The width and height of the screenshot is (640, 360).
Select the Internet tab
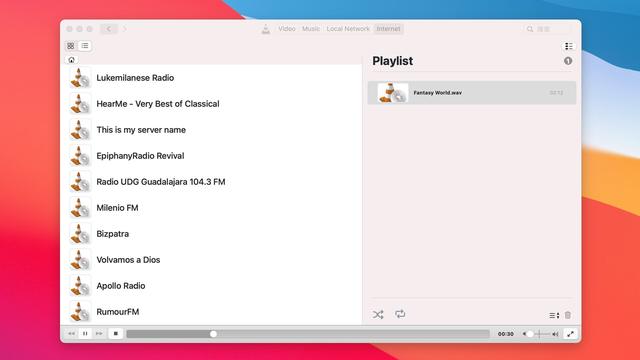click(x=388, y=29)
